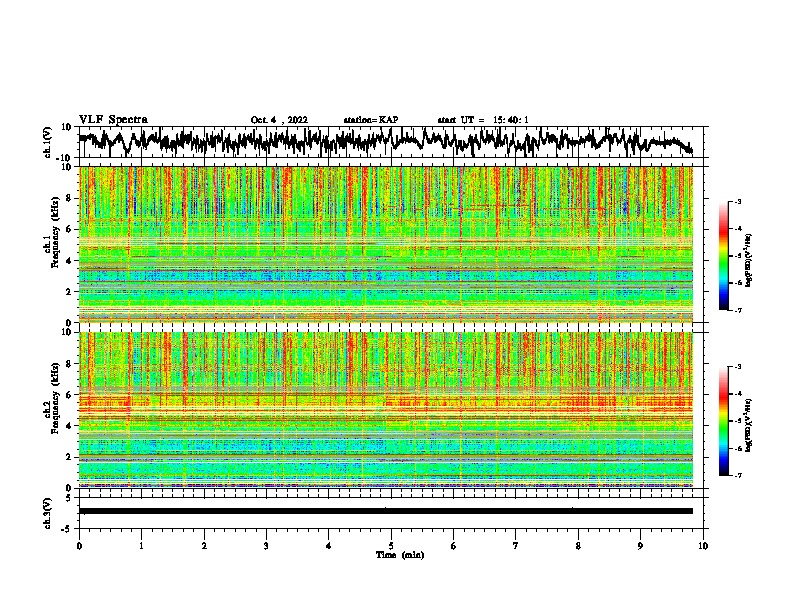Image resolution: width=792 pixels, height=612 pixels.
Task: Select the ch.1 "Frequency (kHz)" axis label
Action: coord(55,233)
